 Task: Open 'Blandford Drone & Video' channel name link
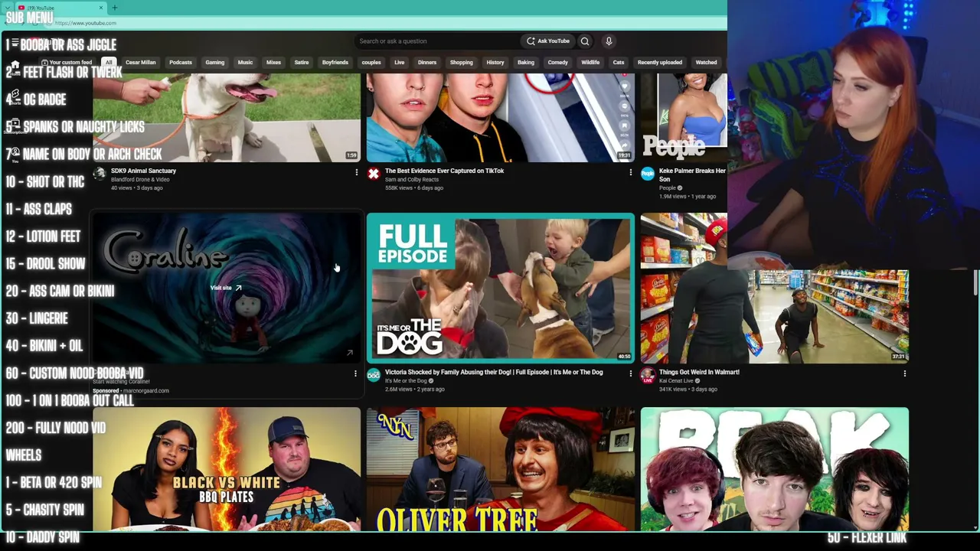[x=140, y=180]
